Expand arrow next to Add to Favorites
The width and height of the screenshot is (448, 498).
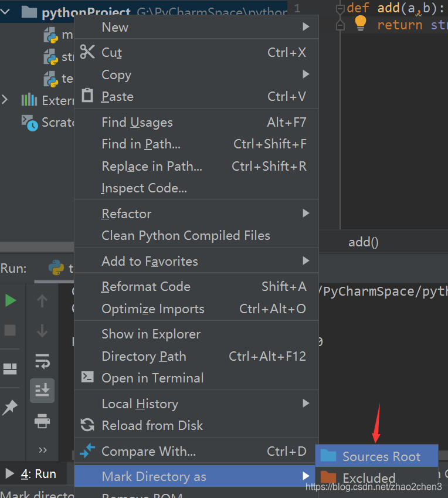pos(306,261)
